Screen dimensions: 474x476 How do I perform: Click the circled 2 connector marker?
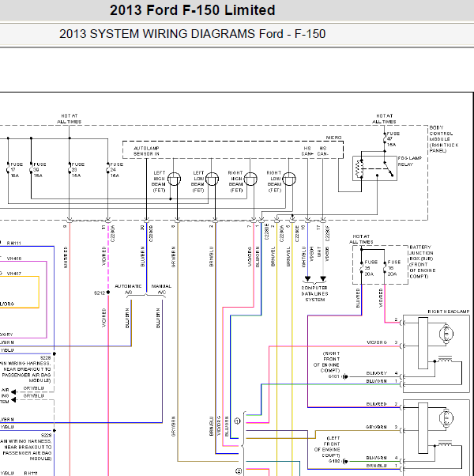pyautogui.click(x=239, y=471)
